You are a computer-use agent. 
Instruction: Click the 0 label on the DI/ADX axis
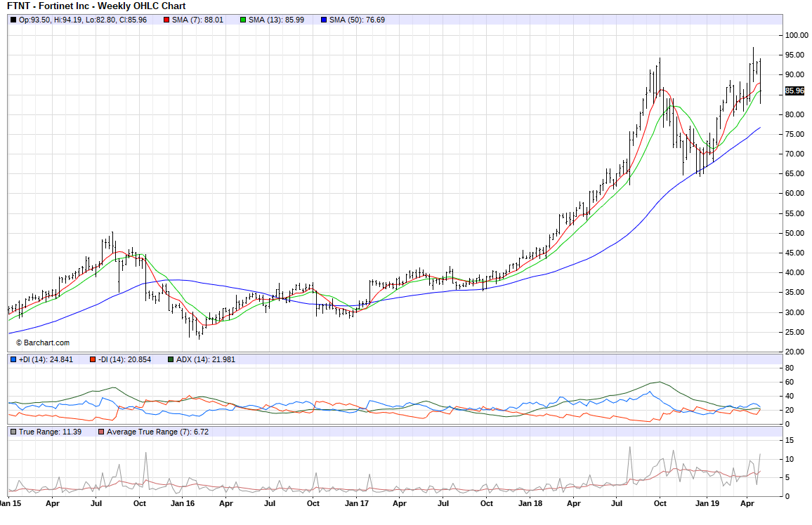coord(787,424)
